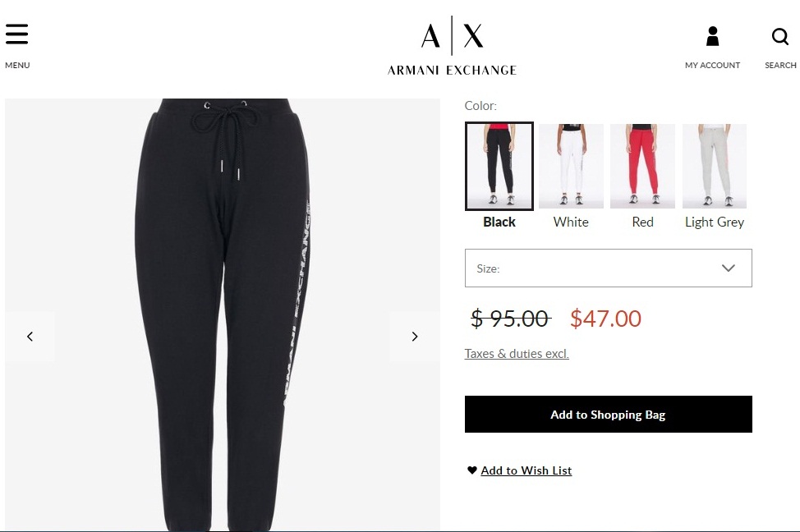Viewport: 800px width, 532px height.
Task: Click the main black joggers product image
Action: pyautogui.click(x=223, y=314)
